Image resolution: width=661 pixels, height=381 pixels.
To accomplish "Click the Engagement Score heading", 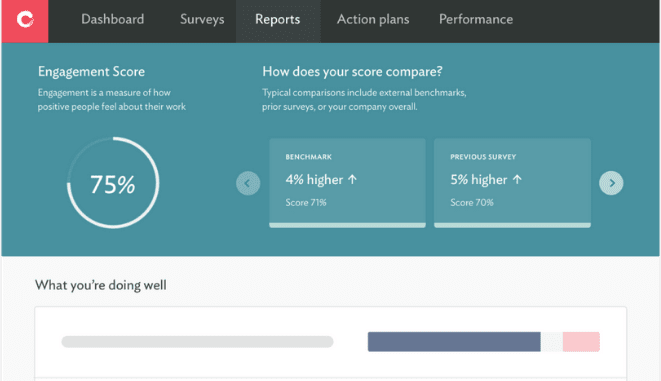I will click(x=91, y=72).
